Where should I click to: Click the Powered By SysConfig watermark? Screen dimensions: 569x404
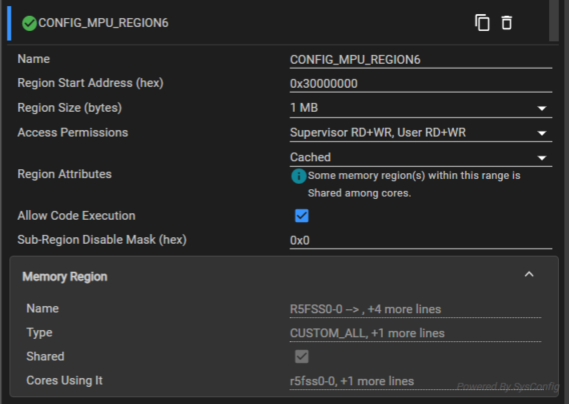508,387
